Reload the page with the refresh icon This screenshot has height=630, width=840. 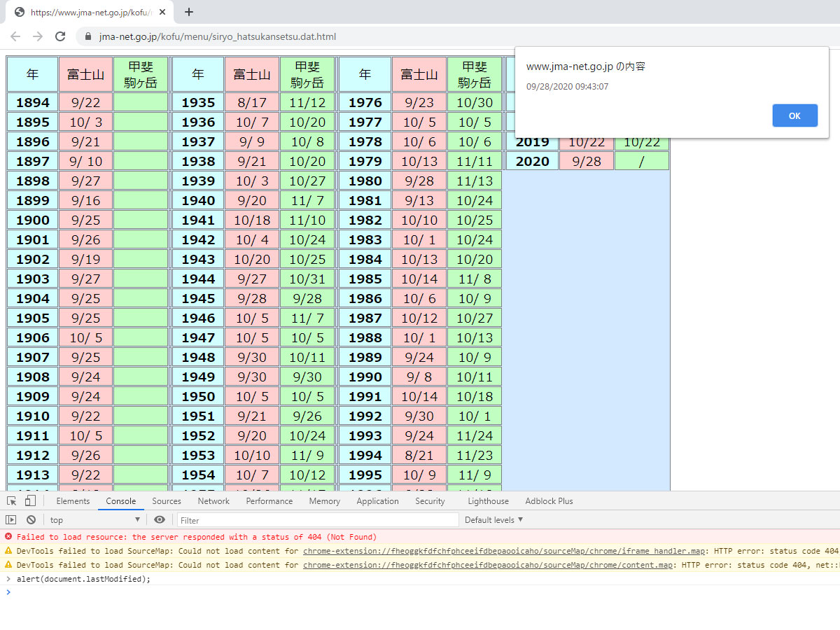point(60,36)
